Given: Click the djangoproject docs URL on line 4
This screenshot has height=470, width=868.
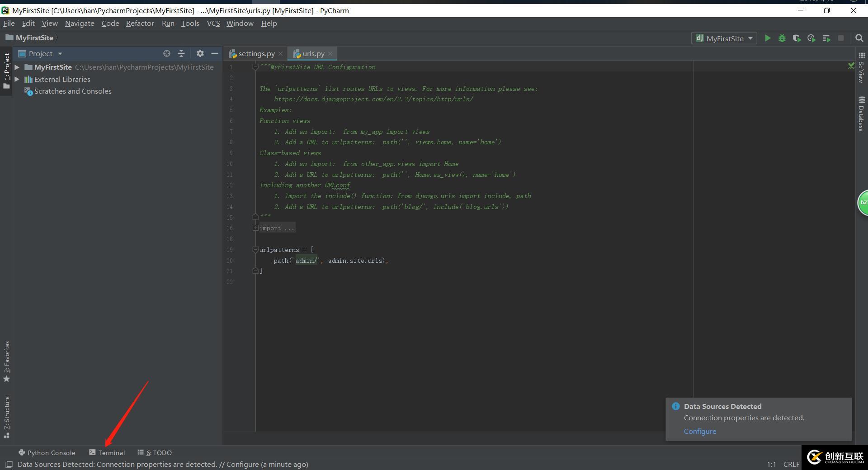Looking at the screenshot, I should pyautogui.click(x=373, y=100).
